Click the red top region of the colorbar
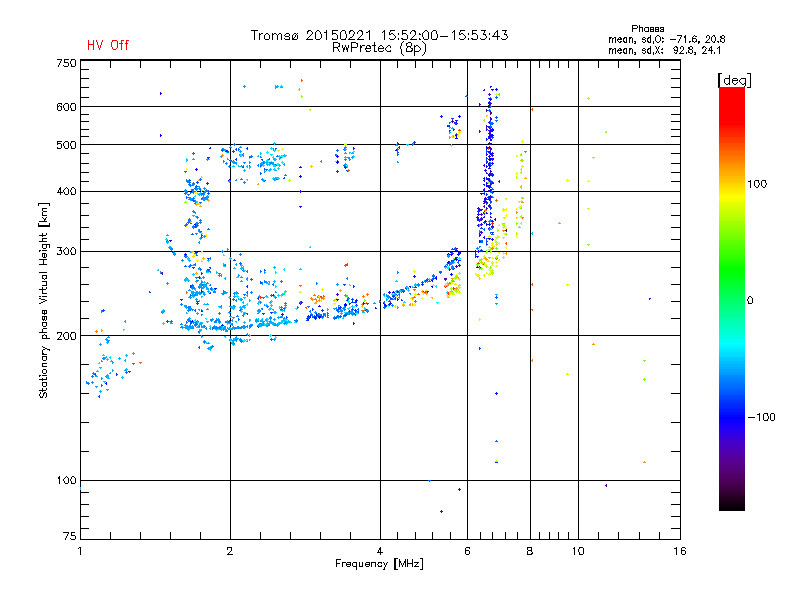 732,105
